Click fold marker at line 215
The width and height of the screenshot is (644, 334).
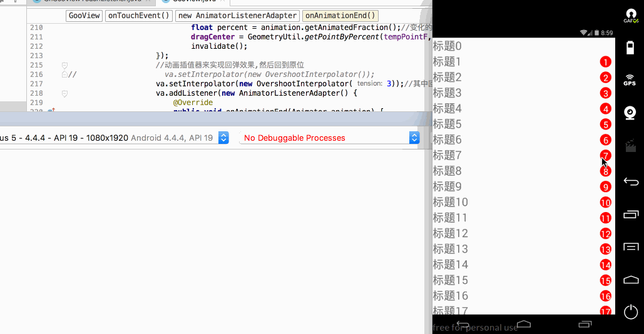pos(64,65)
